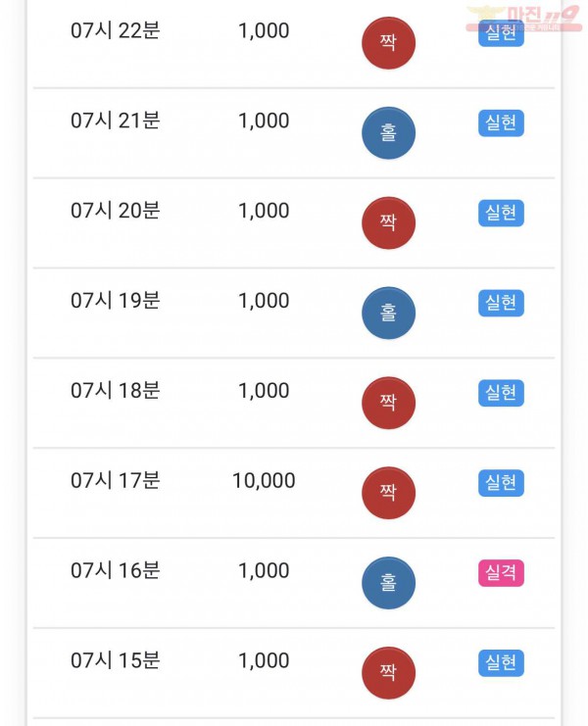
Task: Click the red 짝 circle at 07시 18분
Action: point(388,403)
